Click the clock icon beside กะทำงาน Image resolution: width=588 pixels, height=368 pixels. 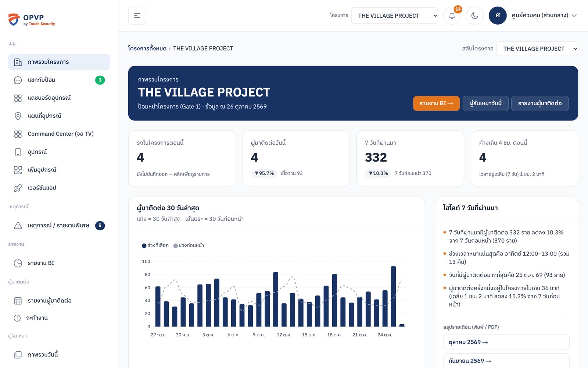point(17,318)
